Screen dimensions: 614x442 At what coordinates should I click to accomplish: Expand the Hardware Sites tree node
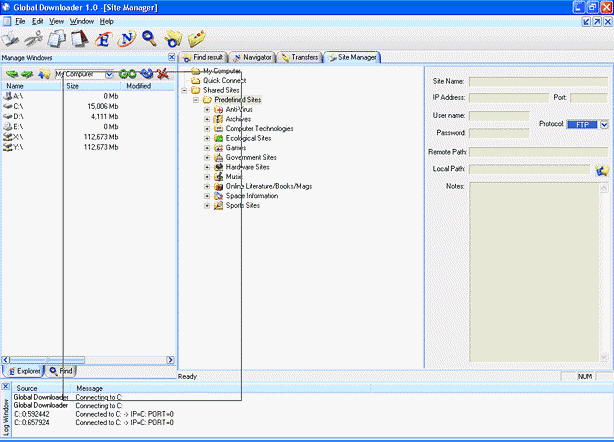coord(207,167)
